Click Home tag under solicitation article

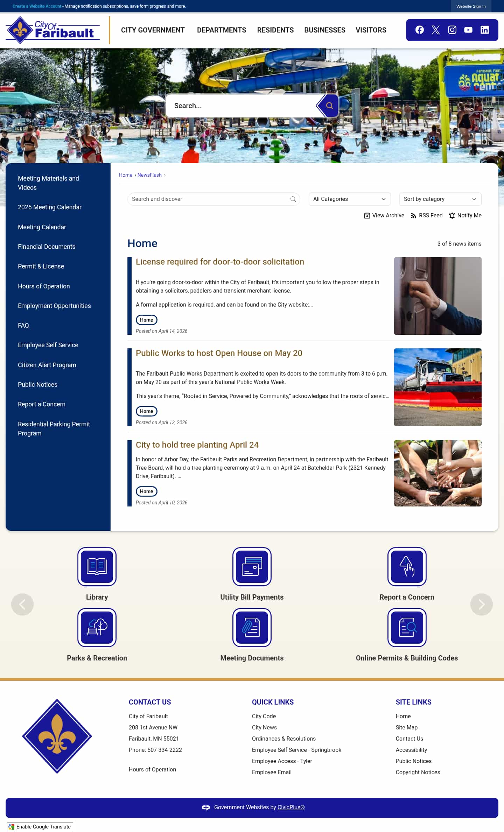pos(146,320)
